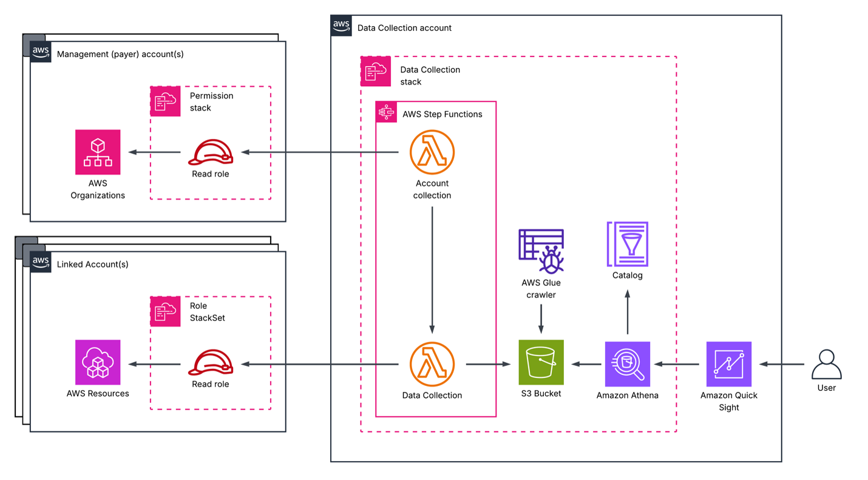868x480 pixels.
Task: Click the Amazon Athena icon
Action: click(x=628, y=364)
